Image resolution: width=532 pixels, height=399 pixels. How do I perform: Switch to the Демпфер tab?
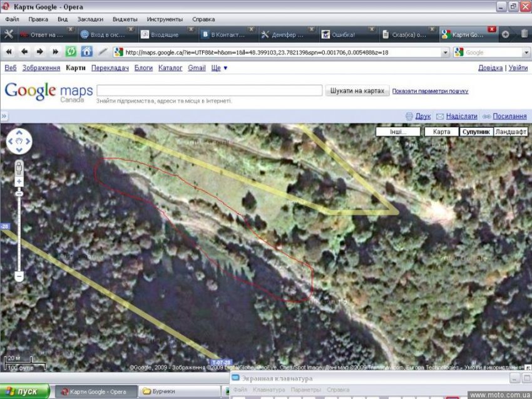pos(287,34)
